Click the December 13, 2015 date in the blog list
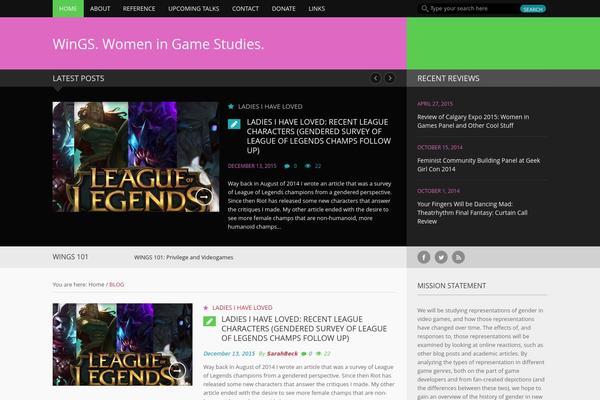600x400 pixels. coord(229,354)
